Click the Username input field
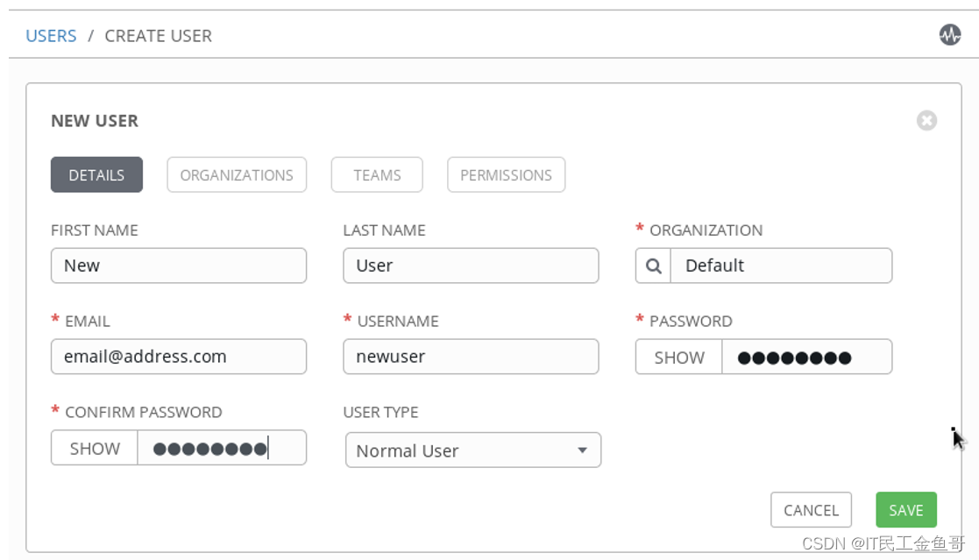The image size is (979, 560). click(471, 357)
